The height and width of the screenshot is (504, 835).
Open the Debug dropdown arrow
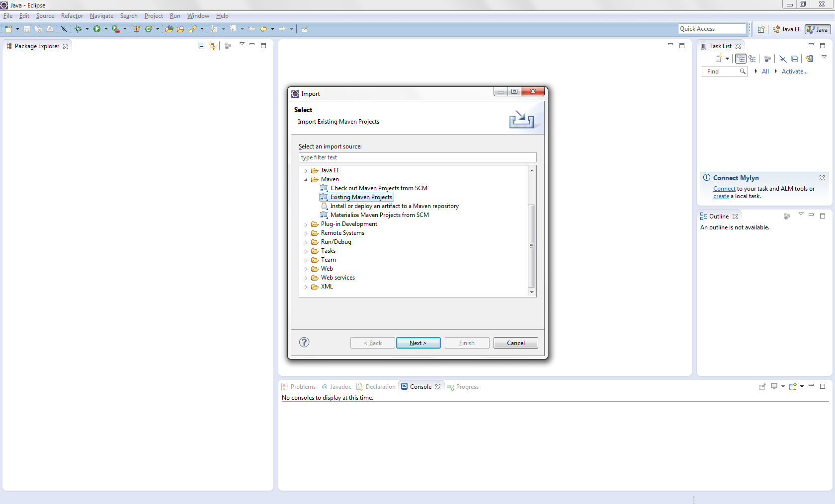pos(87,29)
